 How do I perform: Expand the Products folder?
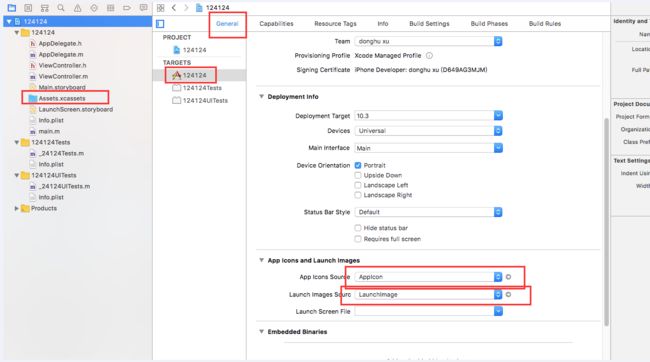pyautogui.click(x=17, y=209)
